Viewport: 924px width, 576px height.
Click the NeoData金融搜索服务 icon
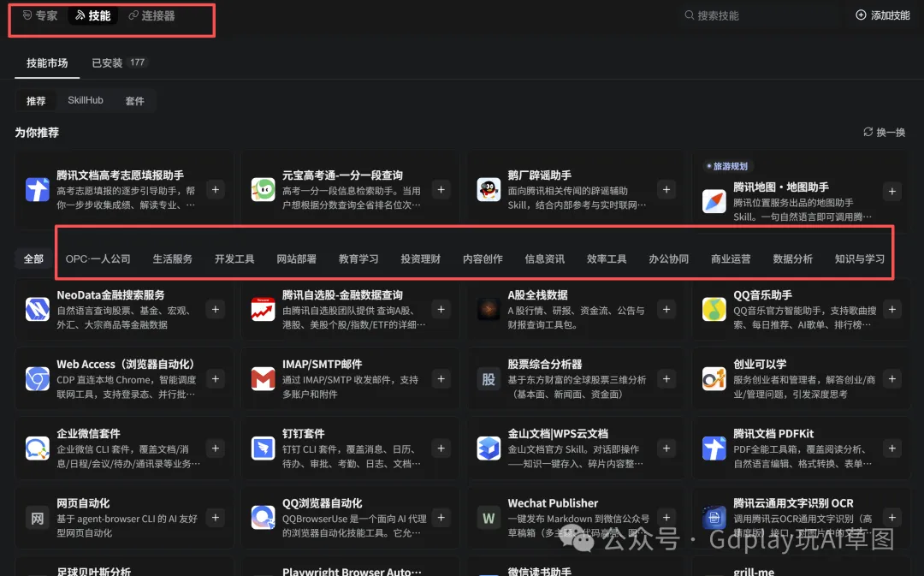tap(37, 310)
